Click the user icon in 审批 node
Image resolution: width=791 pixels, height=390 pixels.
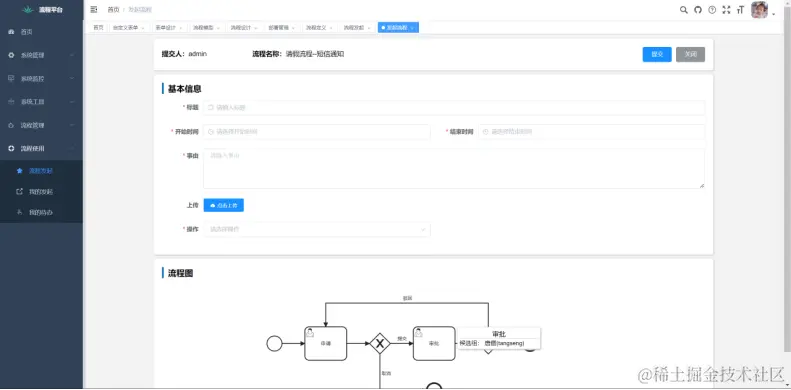click(419, 332)
